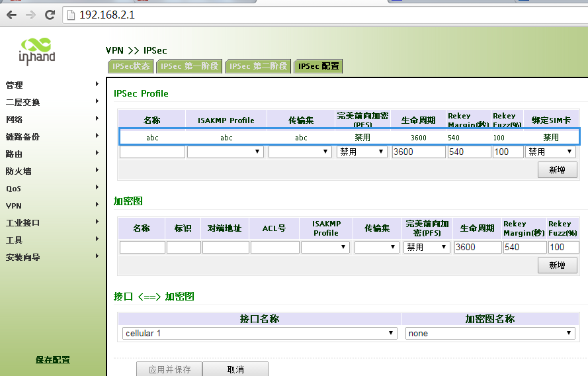Screen dimensions: 588x376
Task: Click the page icon in address bar
Action: coord(71,15)
